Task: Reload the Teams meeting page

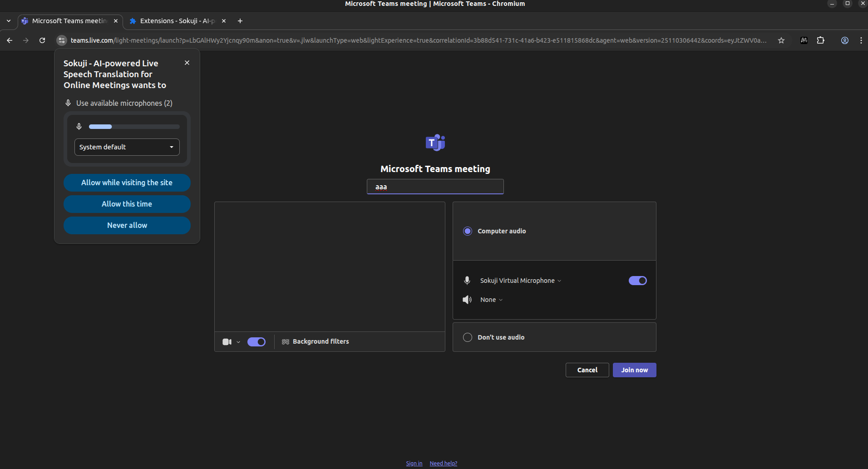Action: [x=42, y=40]
